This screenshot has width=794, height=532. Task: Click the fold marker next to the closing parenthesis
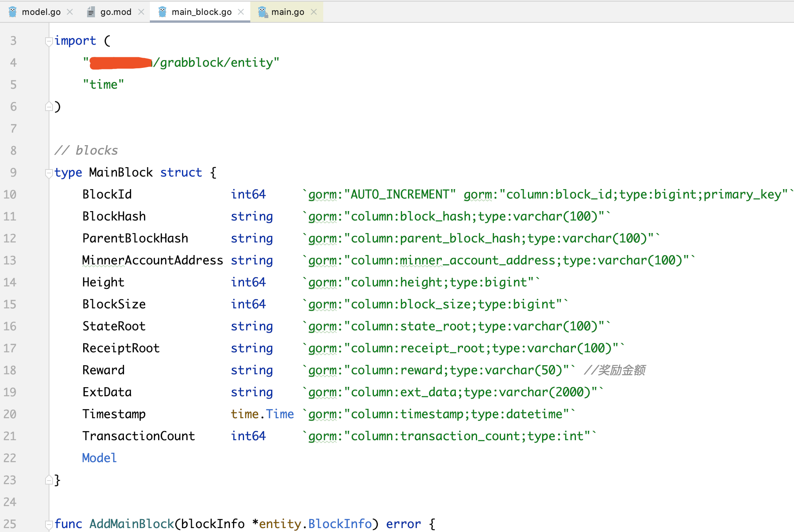(49, 106)
